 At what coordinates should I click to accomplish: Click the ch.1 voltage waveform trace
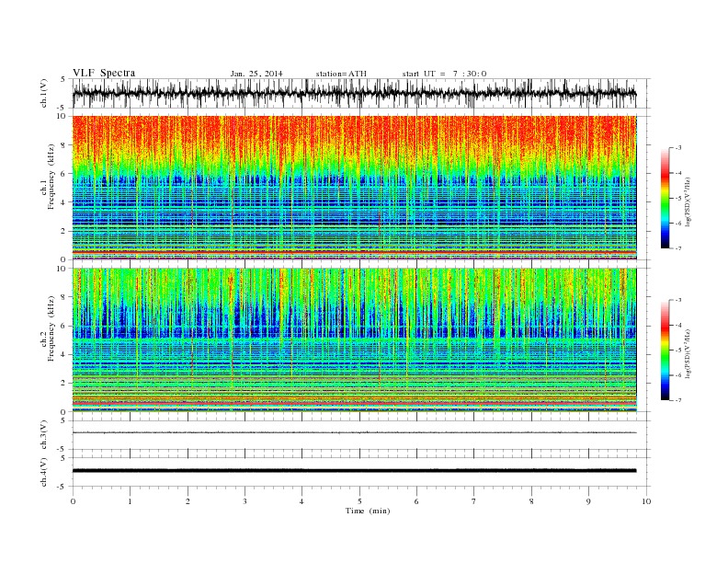354,94
